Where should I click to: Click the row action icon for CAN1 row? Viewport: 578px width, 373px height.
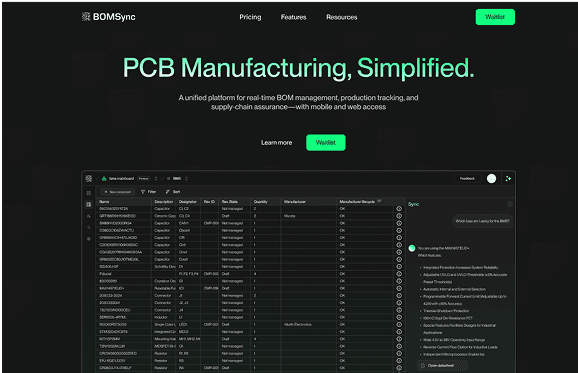(x=399, y=223)
